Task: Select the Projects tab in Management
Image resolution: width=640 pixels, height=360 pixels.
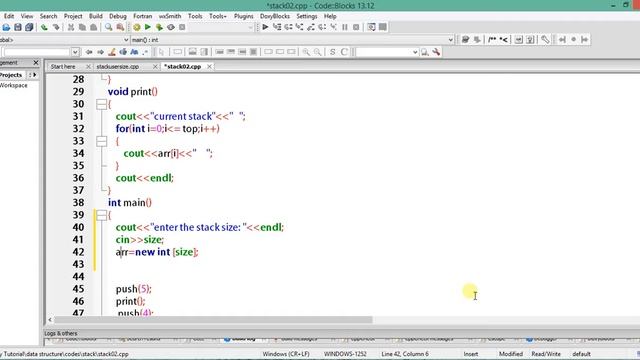Action: tap(11, 75)
